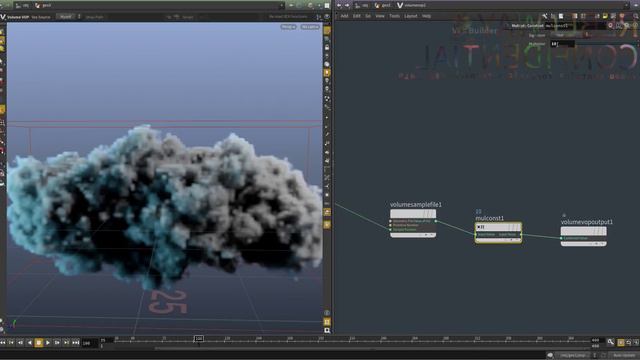Click the Multiplier value field
Image resolution: width=640 pixels, height=360 pixels.
(x=562, y=43)
